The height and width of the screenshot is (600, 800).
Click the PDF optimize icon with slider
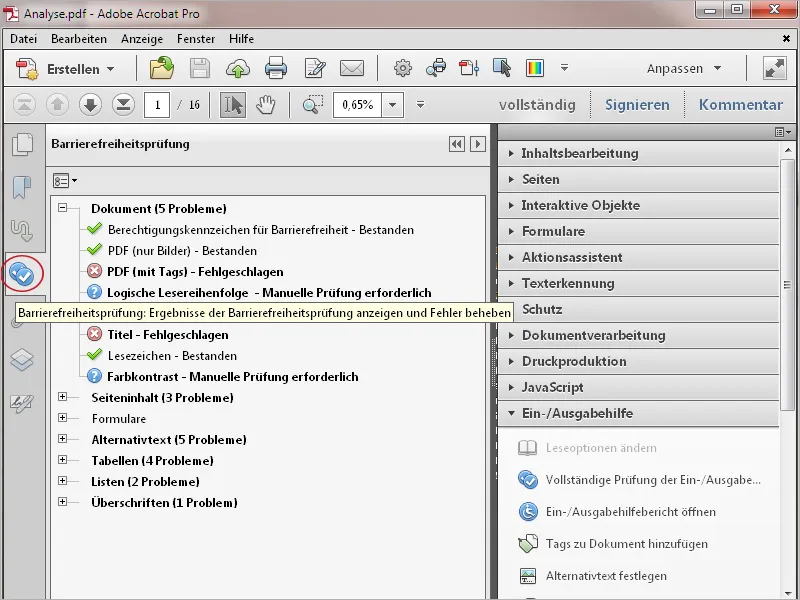point(469,68)
